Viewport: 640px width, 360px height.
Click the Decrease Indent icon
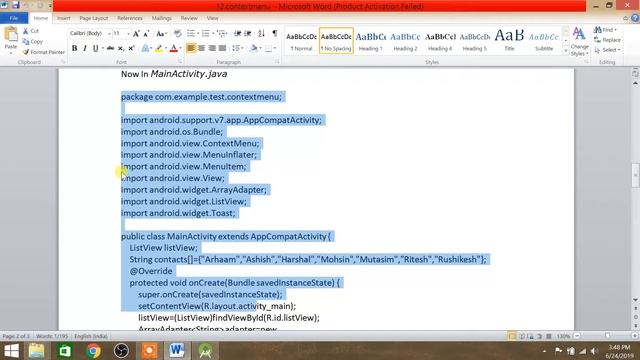pyautogui.click(x=238, y=33)
